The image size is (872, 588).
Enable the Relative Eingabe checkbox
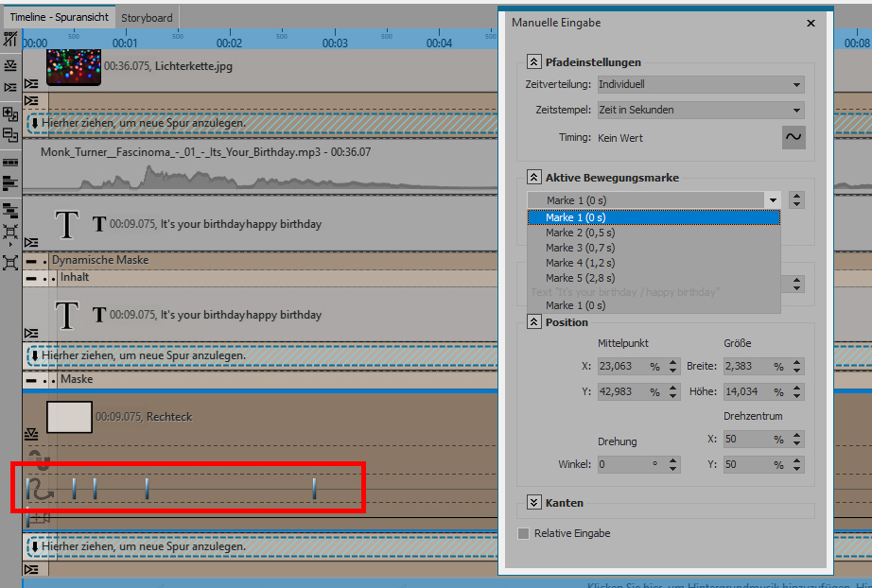pyautogui.click(x=524, y=533)
